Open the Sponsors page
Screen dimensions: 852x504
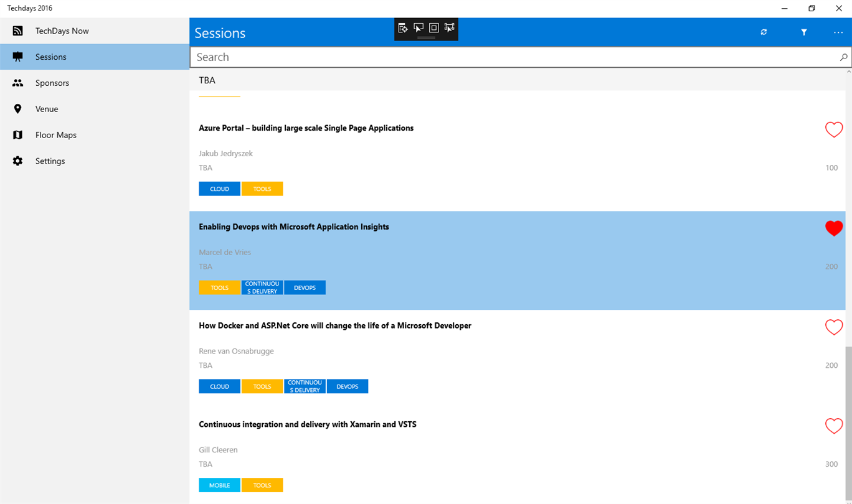tap(95, 83)
